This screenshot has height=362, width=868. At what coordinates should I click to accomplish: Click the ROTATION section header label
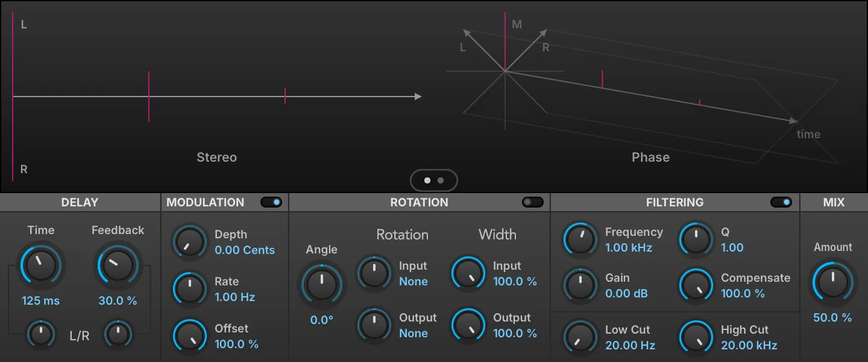pyautogui.click(x=420, y=202)
